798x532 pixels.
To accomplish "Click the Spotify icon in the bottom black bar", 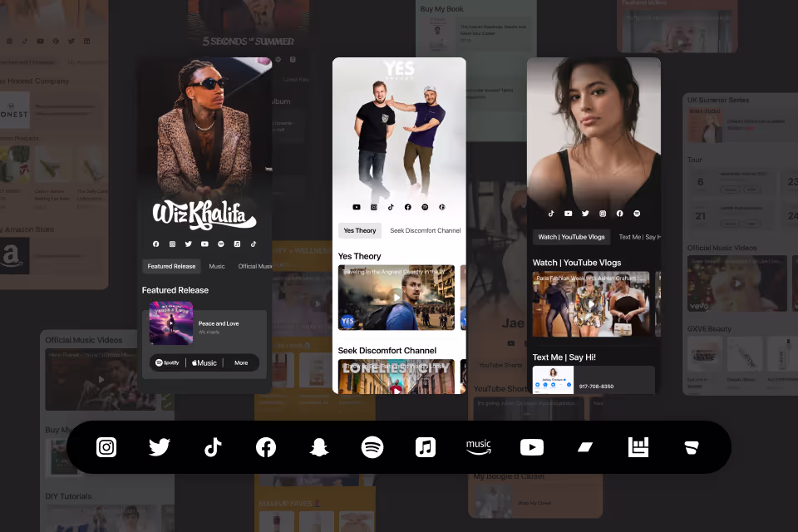I will point(372,447).
